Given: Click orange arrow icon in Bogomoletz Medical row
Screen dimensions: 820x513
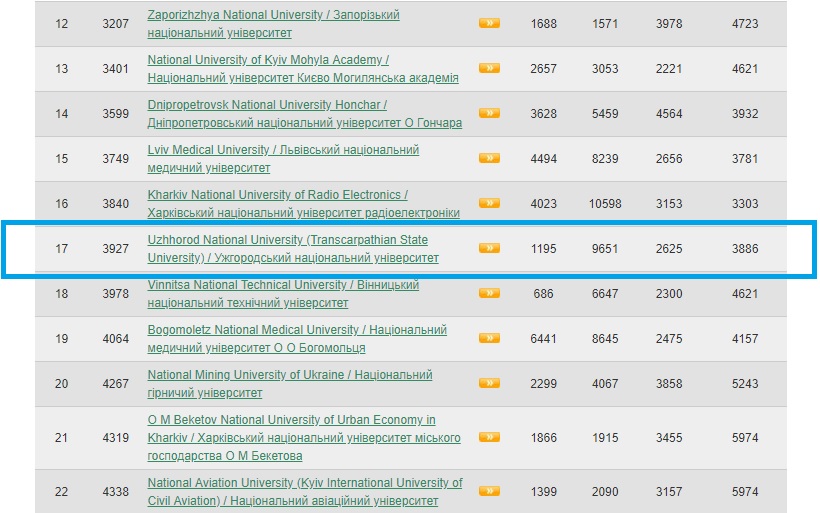Looking at the screenshot, I should tap(489, 338).
